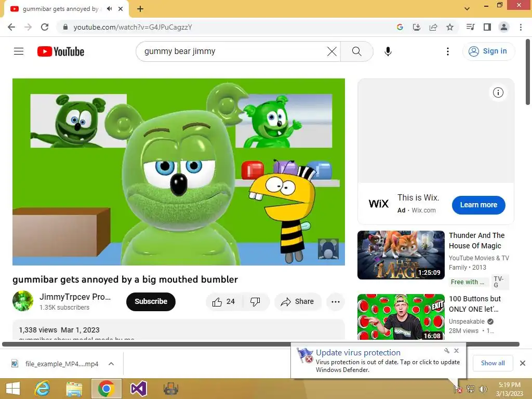Click the address bar URL
Image resolution: width=532 pixels, height=399 pixels.
click(x=132, y=27)
